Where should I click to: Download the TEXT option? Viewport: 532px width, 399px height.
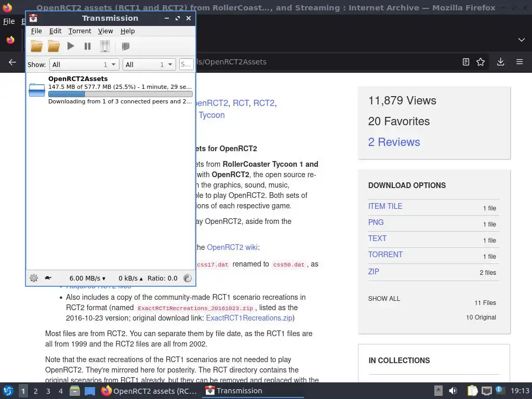tap(377, 238)
